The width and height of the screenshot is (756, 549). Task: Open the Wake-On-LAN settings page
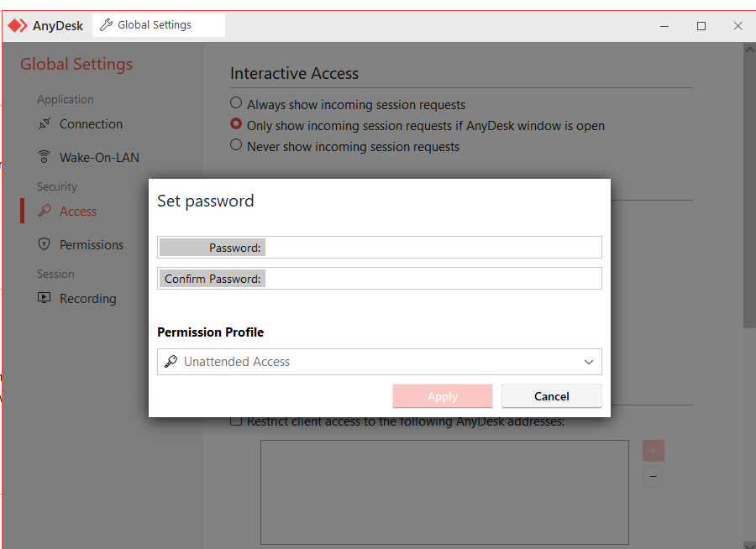(x=99, y=158)
